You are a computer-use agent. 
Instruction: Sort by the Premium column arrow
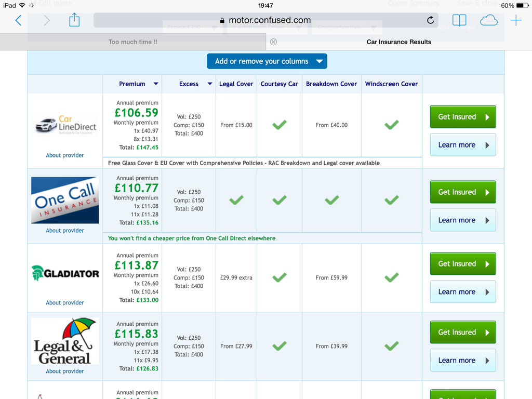156,84
